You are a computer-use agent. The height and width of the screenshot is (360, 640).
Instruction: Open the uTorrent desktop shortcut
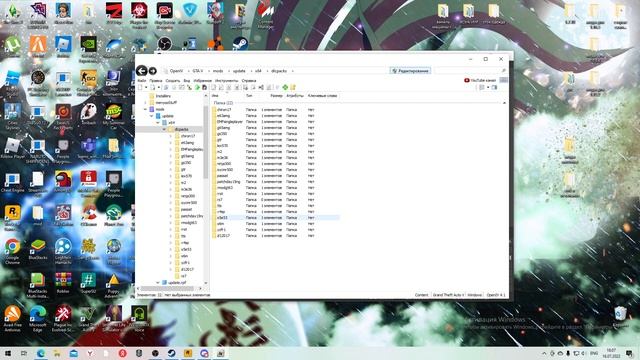(13, 46)
